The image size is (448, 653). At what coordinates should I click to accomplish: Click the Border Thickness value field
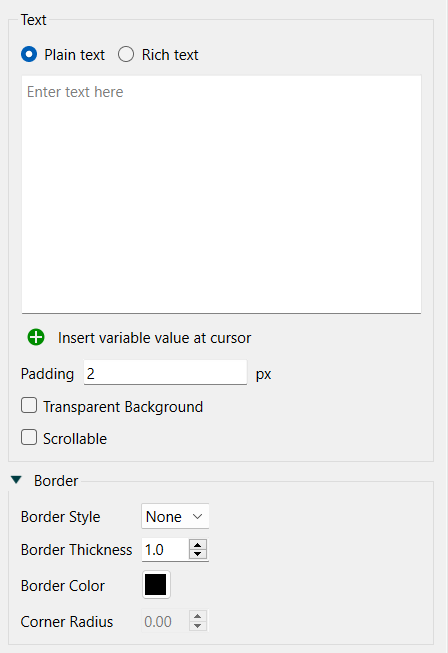[166, 550]
